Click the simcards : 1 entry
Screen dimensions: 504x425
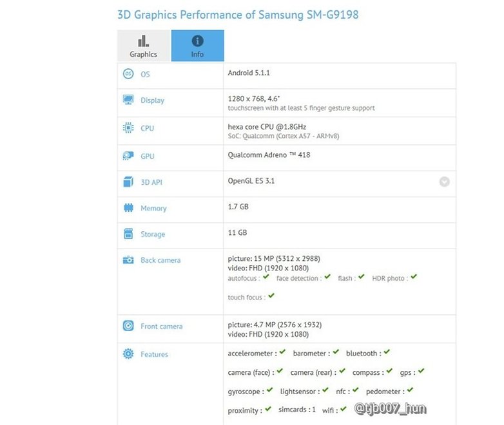(297, 410)
